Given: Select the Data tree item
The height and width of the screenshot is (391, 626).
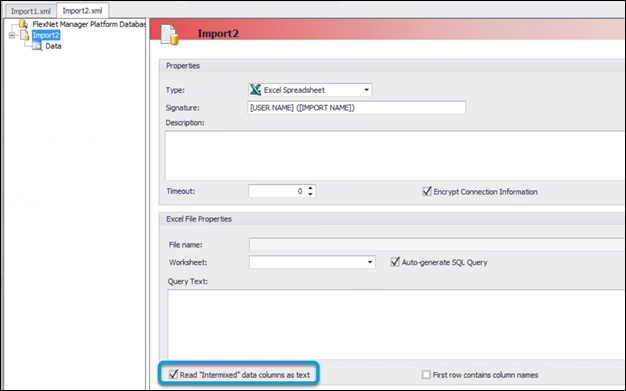Looking at the screenshot, I should pos(53,46).
